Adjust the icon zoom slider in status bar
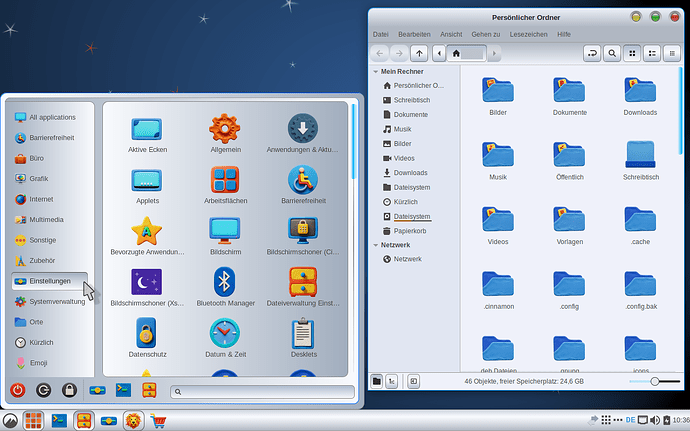Viewport: 690px width, 431px height. tap(655, 381)
